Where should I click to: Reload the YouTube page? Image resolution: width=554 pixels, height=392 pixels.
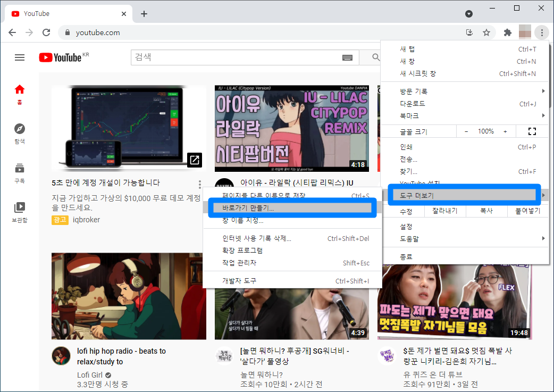coord(46,32)
